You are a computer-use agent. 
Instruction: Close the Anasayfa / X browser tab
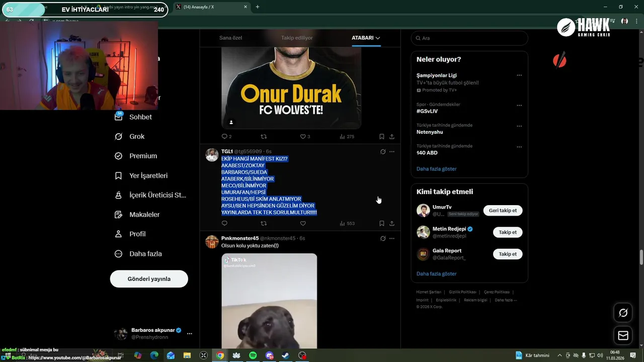(x=246, y=7)
